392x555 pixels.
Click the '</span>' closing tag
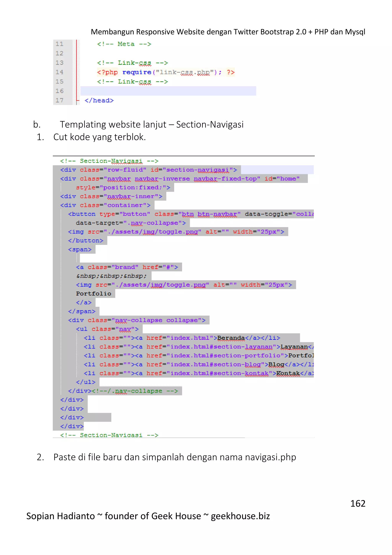82,311
